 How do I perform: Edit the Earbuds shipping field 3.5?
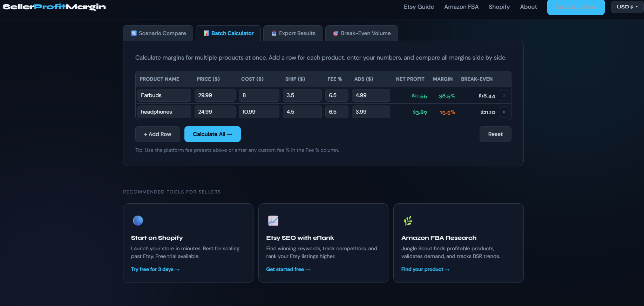pyautogui.click(x=302, y=95)
